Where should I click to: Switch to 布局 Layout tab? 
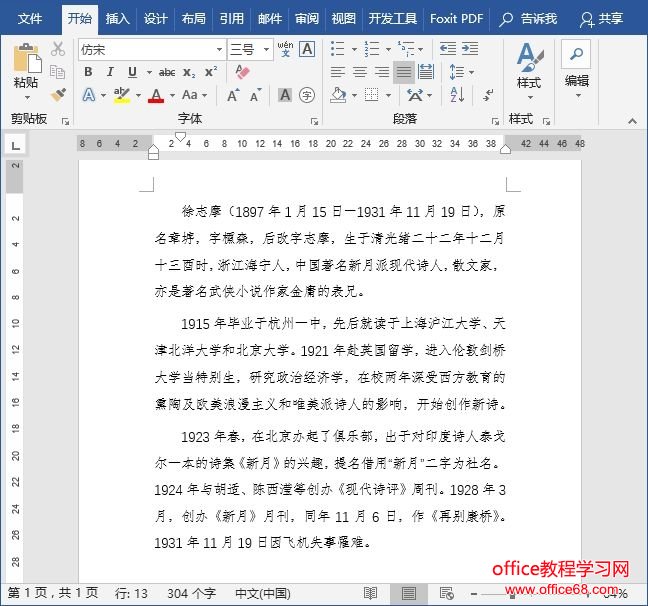[193, 19]
